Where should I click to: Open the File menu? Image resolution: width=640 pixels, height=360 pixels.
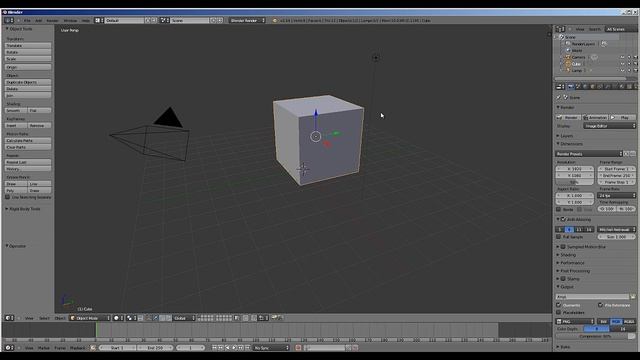pyautogui.click(x=27, y=20)
